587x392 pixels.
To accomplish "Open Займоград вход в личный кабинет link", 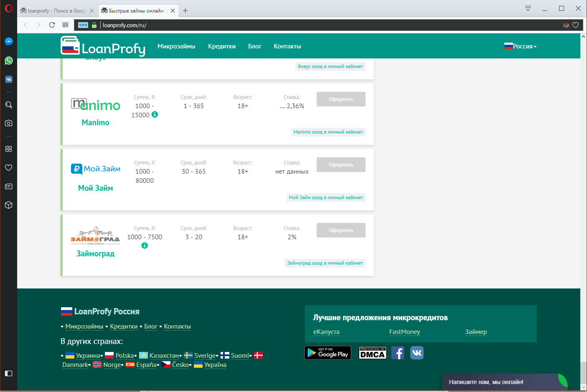I will click(325, 263).
